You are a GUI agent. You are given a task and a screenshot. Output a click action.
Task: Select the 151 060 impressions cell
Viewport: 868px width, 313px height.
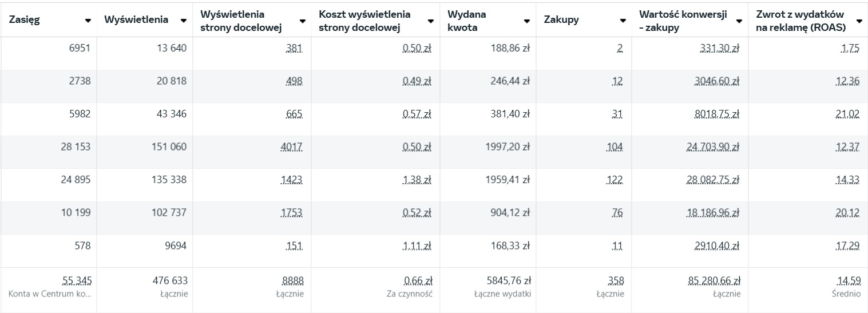coord(168,148)
